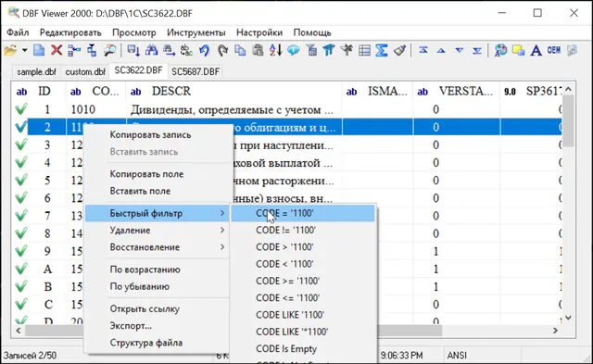Click the vertical scrollbar down arrow
This screenshot has width=593, height=364.
click(568, 318)
